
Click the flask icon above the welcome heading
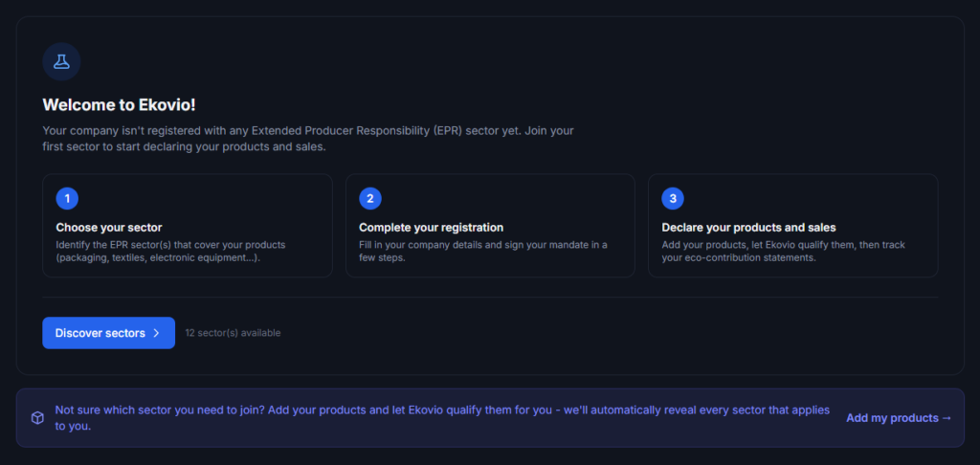pyautogui.click(x=61, y=61)
